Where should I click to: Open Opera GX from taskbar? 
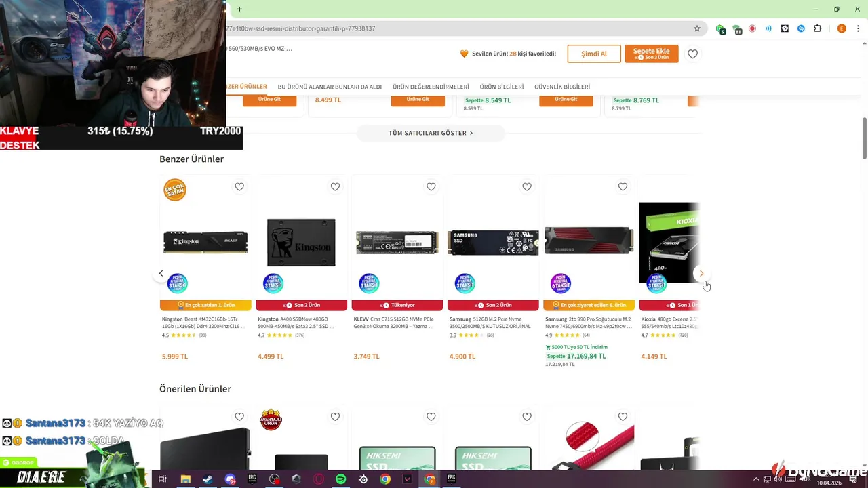coord(319,479)
